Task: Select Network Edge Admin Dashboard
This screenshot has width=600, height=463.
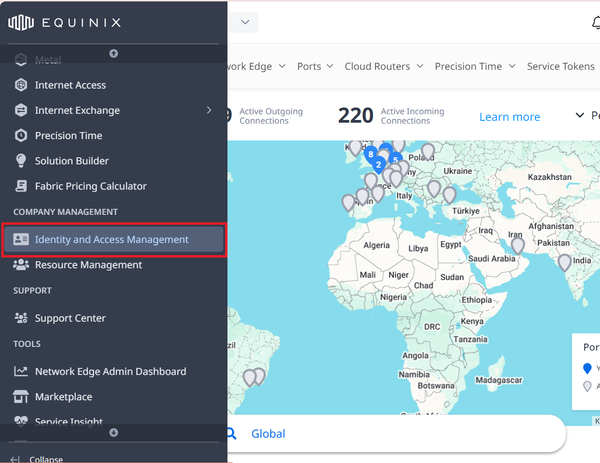Action: tap(110, 371)
